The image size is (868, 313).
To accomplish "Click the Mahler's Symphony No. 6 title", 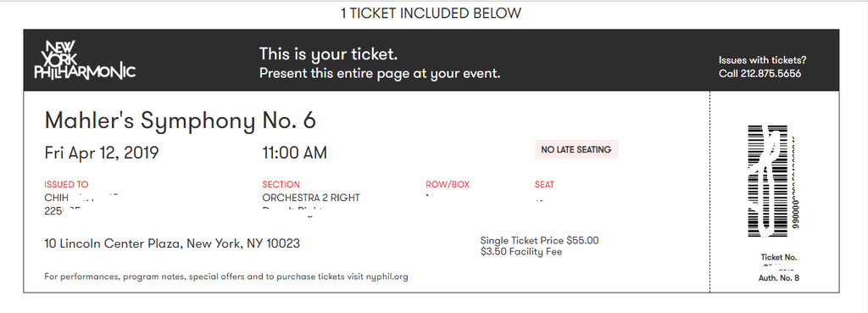I will pyautogui.click(x=180, y=120).
